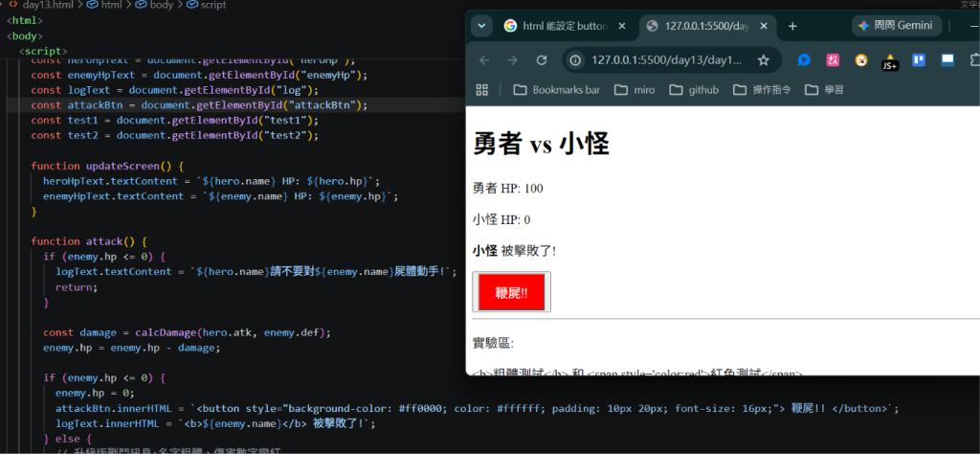
Task: Click the '小怪 HP: 0' text
Action: (x=501, y=219)
